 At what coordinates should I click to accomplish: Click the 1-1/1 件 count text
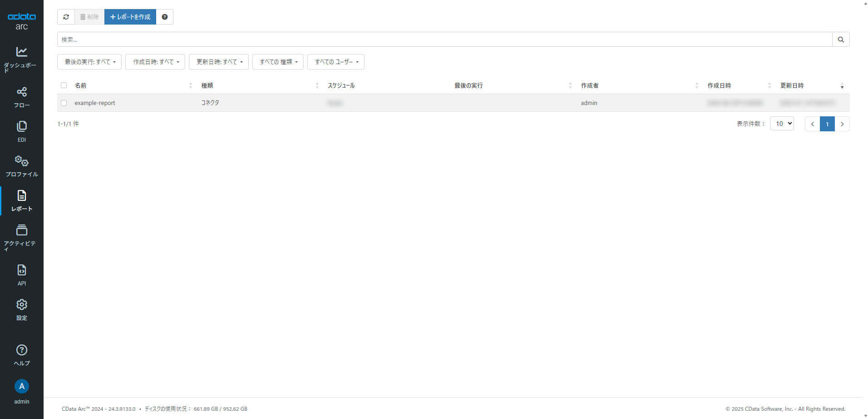point(68,124)
